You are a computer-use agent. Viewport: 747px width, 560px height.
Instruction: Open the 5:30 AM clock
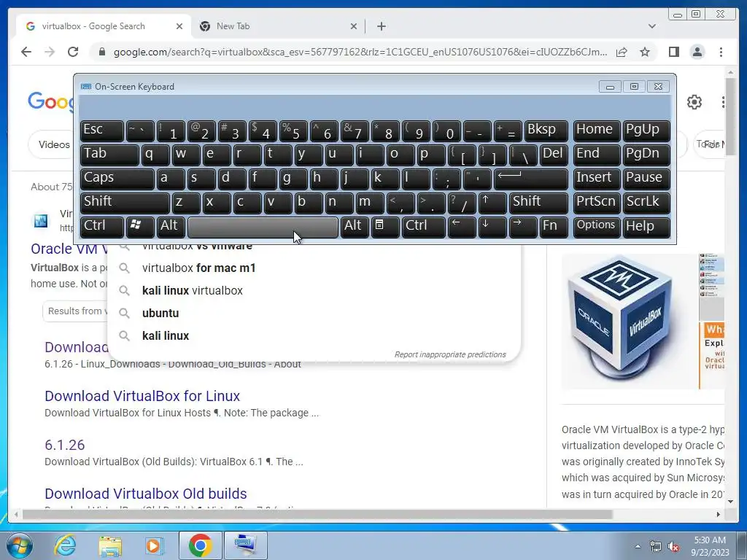pyautogui.click(x=710, y=546)
